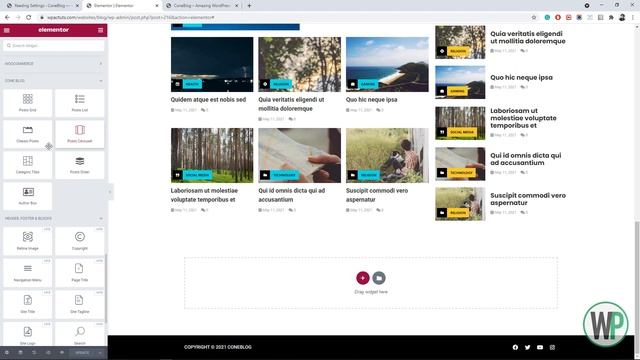The image size is (640, 360).
Task: Open Elementor settings gear in bottom bar
Action: pos(7,353)
